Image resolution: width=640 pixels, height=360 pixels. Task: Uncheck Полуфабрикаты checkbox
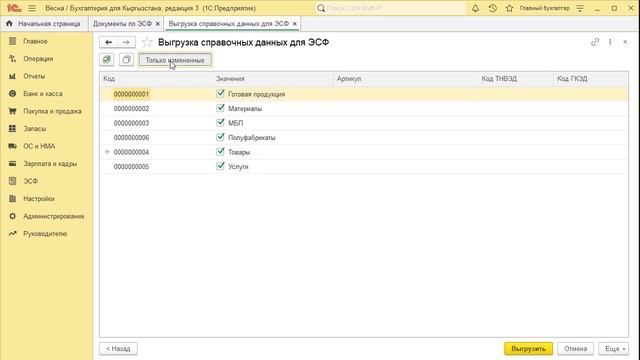tap(220, 137)
